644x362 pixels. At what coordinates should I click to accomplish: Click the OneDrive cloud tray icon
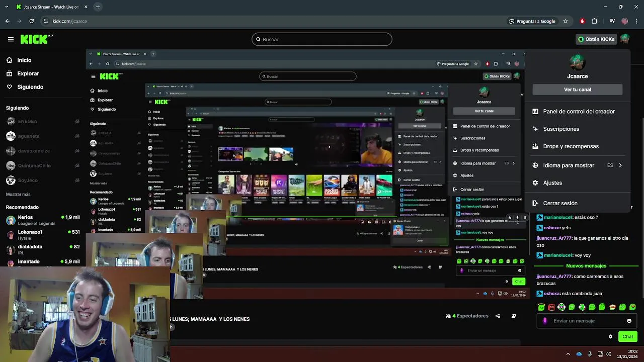[x=579, y=354]
